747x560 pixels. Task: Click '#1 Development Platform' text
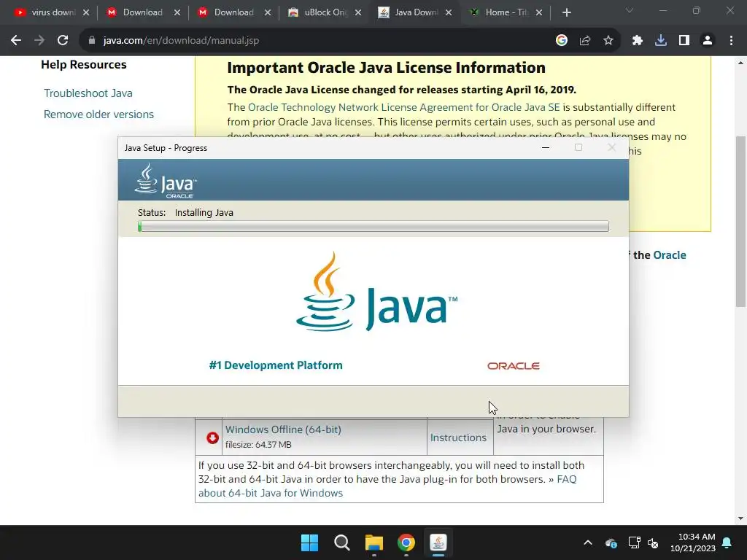[x=276, y=365]
